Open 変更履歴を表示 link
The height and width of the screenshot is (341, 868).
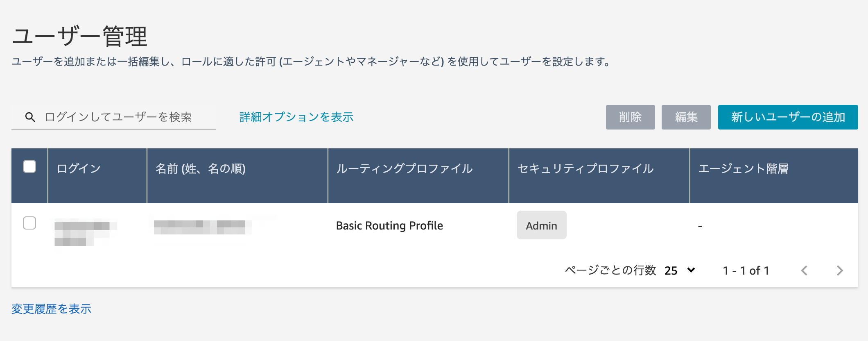pos(52,309)
